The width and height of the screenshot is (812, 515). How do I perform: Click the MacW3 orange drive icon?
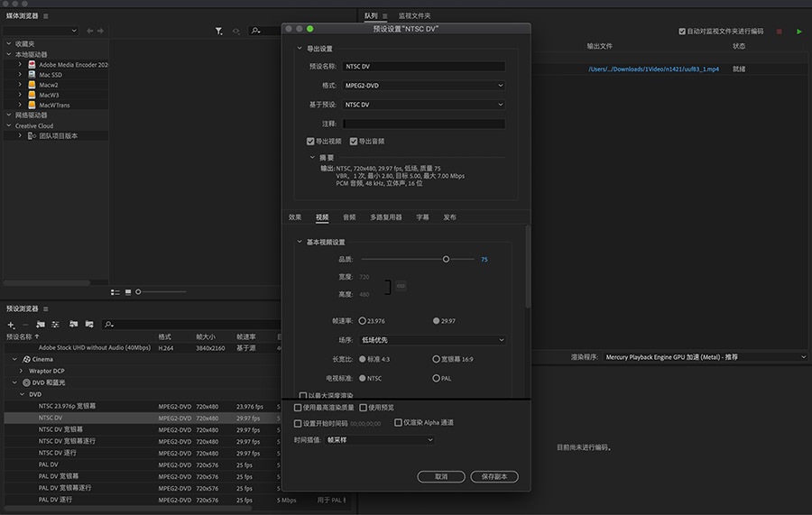[32, 95]
